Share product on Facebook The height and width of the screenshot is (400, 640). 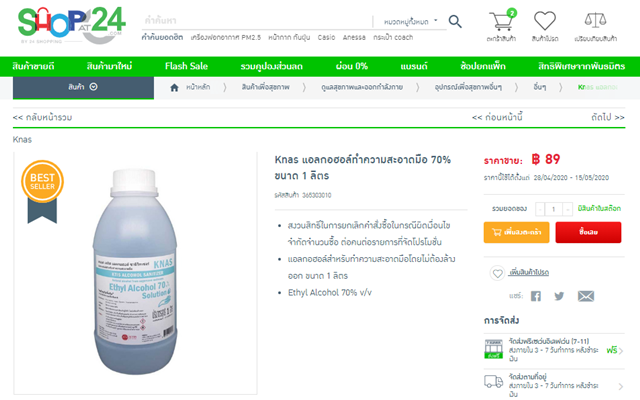click(536, 296)
